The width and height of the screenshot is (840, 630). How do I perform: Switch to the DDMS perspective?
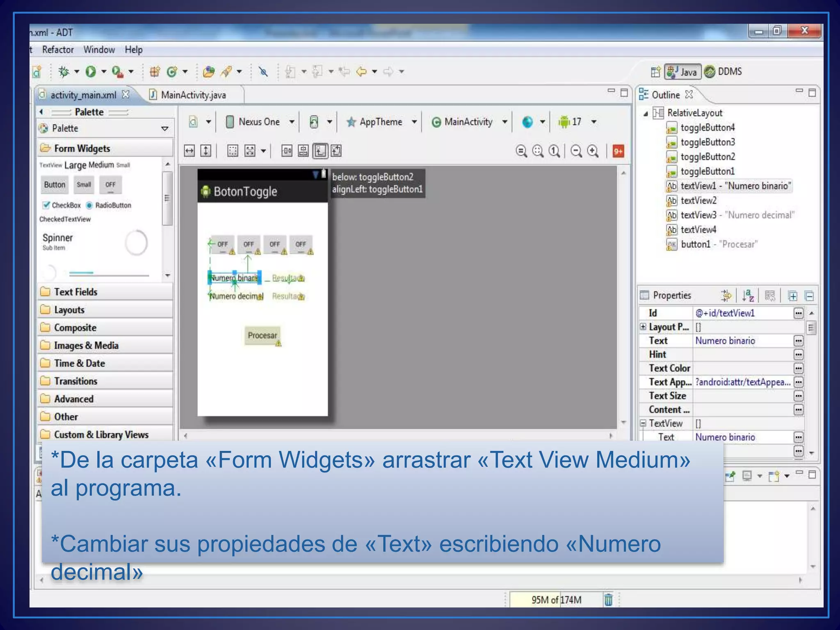(724, 72)
